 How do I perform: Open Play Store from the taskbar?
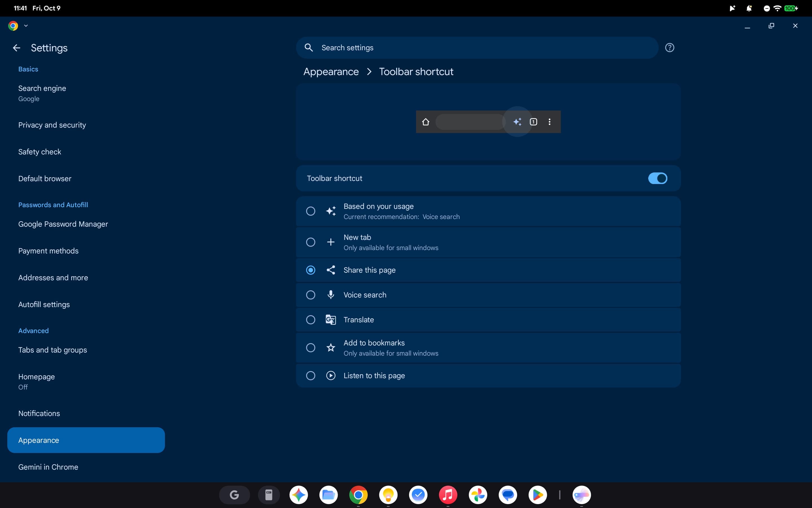[538, 495]
